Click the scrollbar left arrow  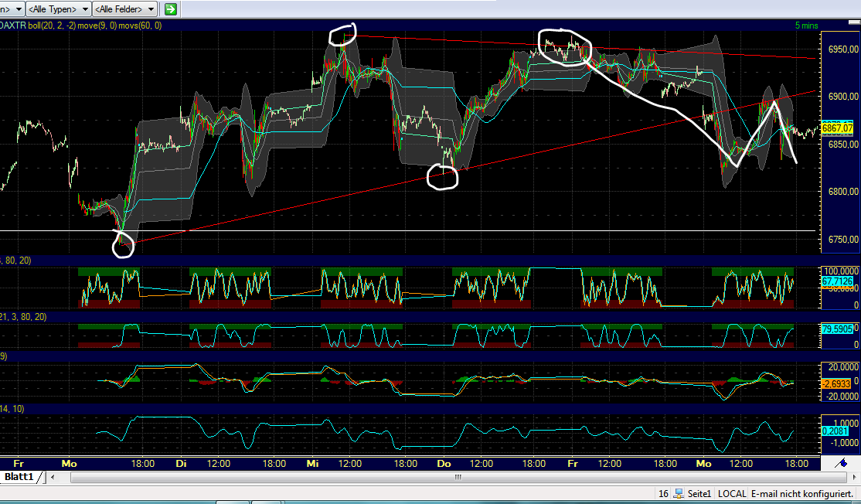click(53, 477)
